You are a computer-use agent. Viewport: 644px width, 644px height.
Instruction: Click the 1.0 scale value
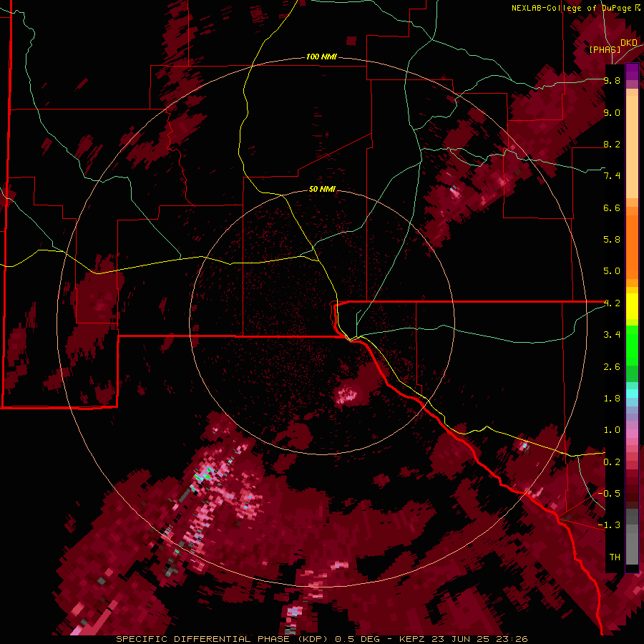pos(612,429)
